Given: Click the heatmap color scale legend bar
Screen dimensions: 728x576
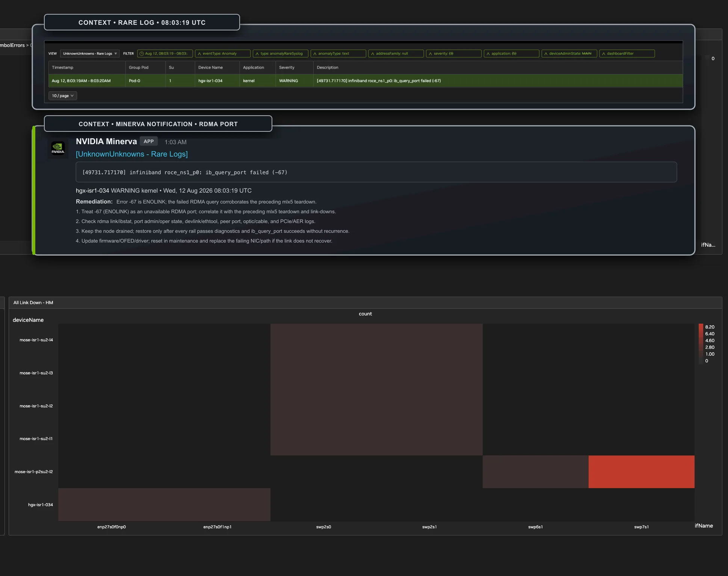Looking at the screenshot, I should pos(701,344).
